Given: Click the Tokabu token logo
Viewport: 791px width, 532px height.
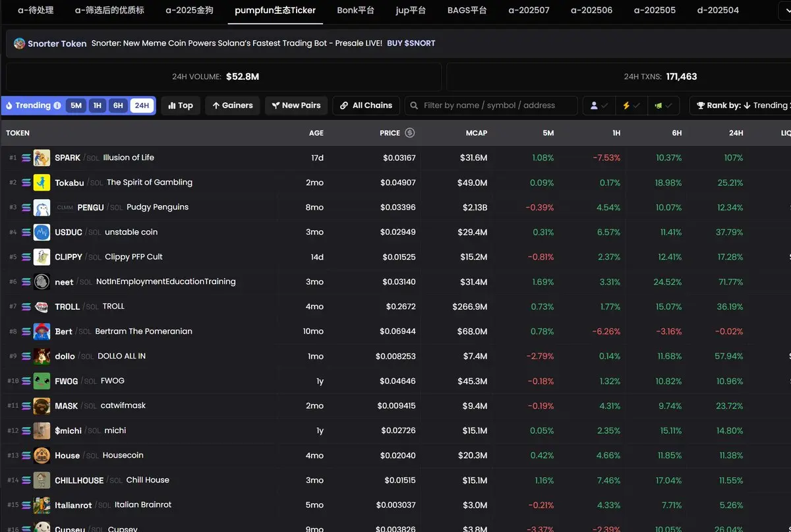Looking at the screenshot, I should coord(42,183).
